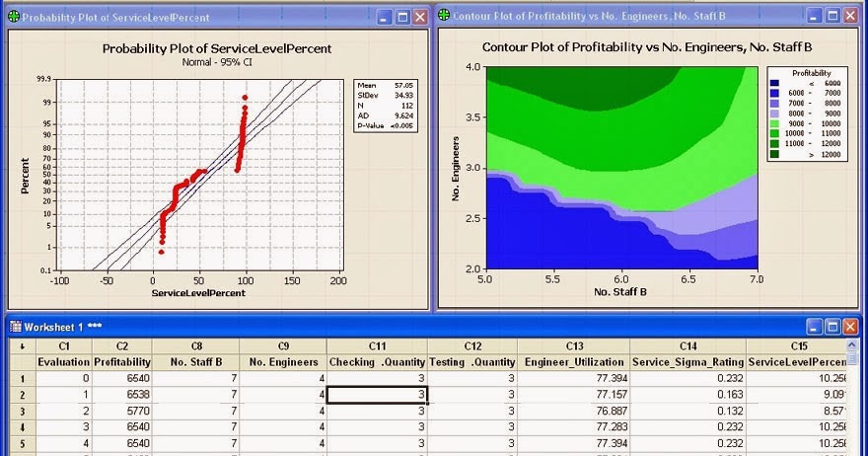Click the 'Profitability' column name cell
This screenshot has height=456, width=868.
coord(121,362)
